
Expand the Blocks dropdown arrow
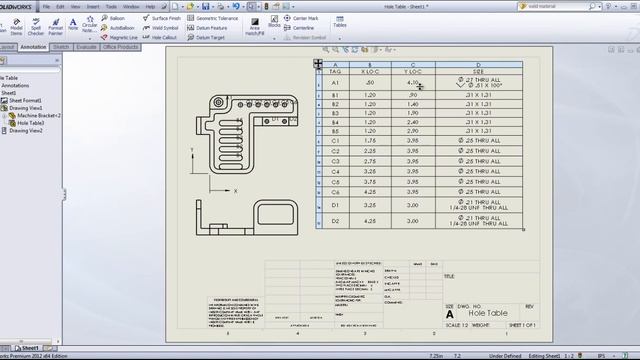[x=274, y=38]
